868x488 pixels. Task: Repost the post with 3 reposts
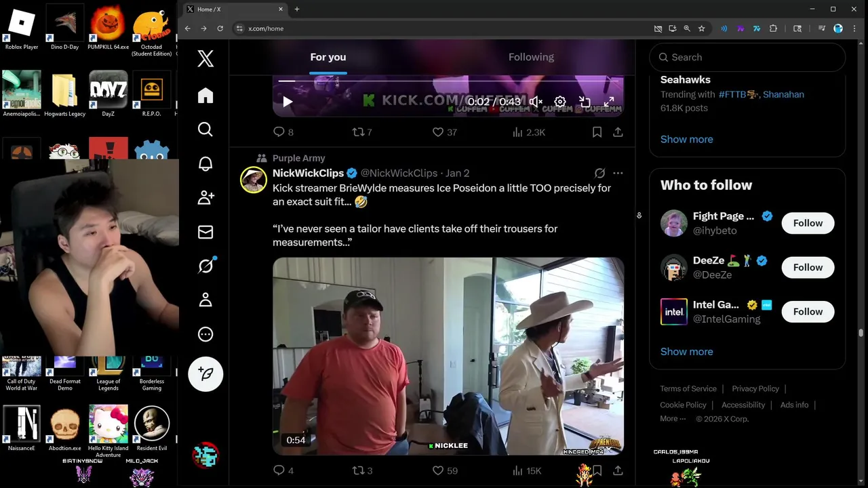coord(362,470)
